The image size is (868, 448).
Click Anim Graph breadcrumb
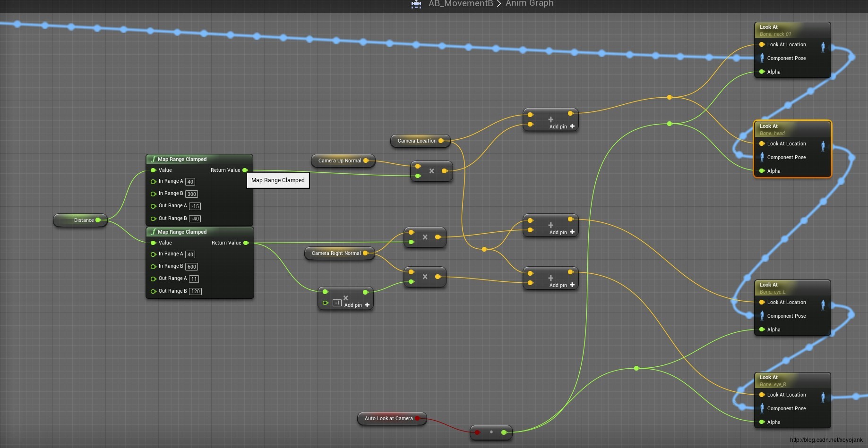[x=529, y=4]
